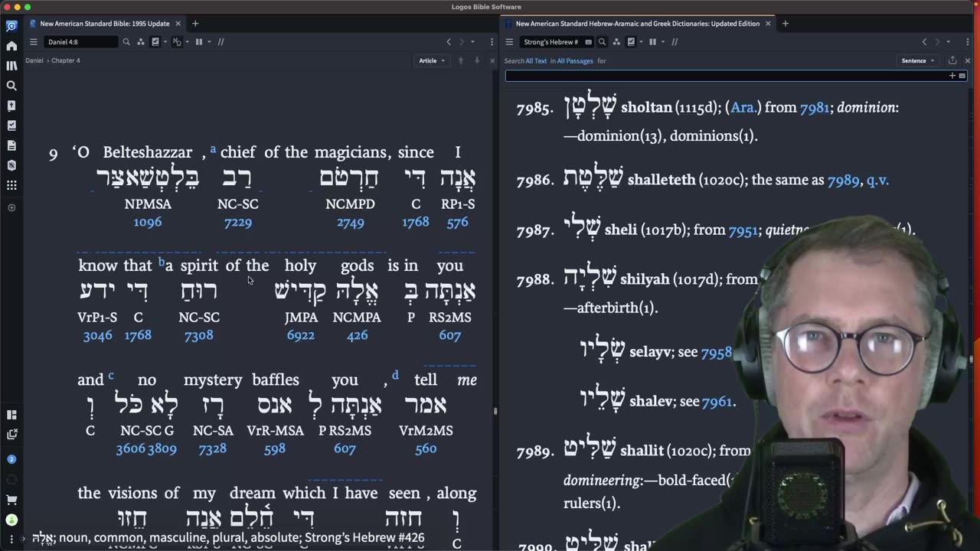This screenshot has height=551, width=980.
Task: Click the export/share icon in dictionary search bar
Action: [952, 60]
